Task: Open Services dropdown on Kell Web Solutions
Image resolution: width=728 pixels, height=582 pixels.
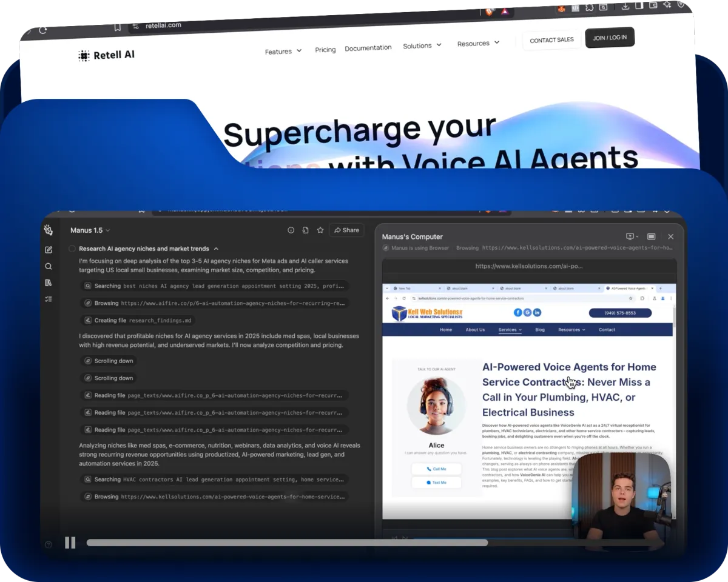Action: (x=510, y=330)
